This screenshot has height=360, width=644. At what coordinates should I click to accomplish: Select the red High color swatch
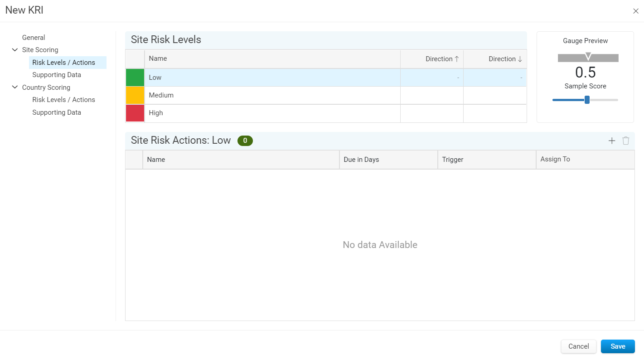[x=135, y=113]
